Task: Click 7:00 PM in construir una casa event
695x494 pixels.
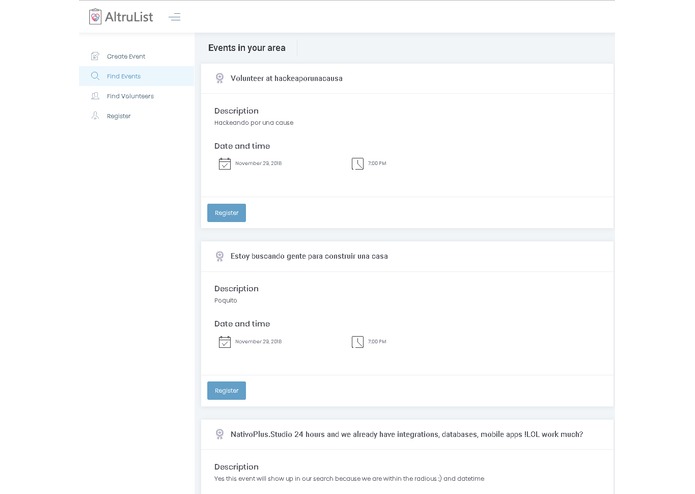Action: pyautogui.click(x=377, y=342)
